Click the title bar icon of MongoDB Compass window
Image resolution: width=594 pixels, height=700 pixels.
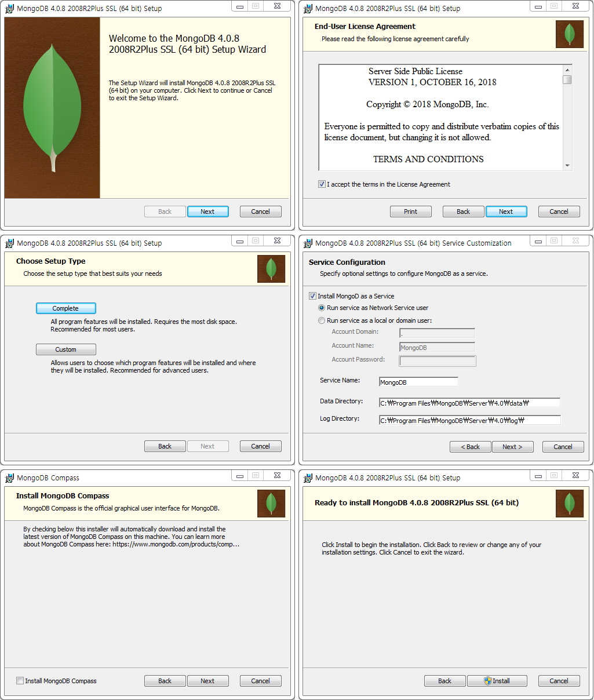(9, 478)
